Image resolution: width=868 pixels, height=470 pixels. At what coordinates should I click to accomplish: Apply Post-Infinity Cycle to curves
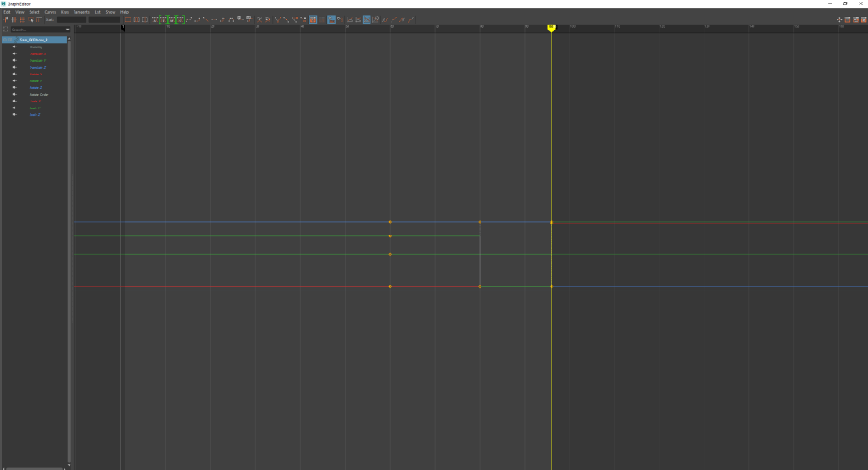pos(401,19)
